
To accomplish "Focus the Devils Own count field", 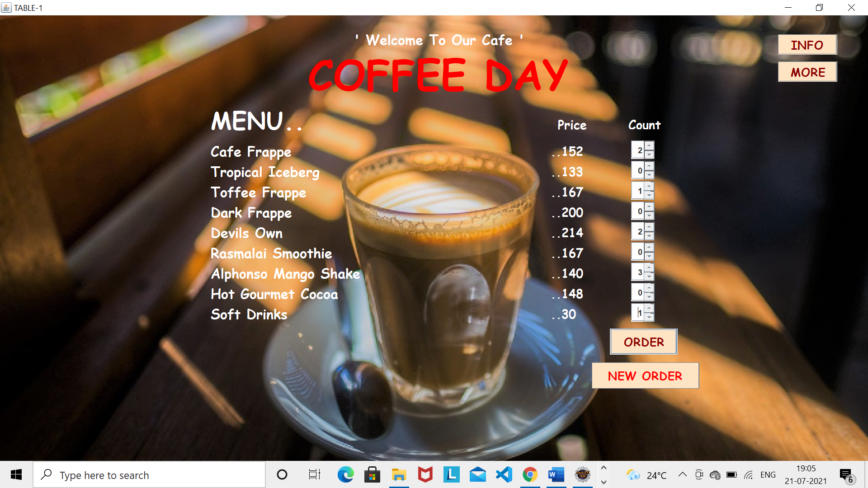I will (x=638, y=231).
